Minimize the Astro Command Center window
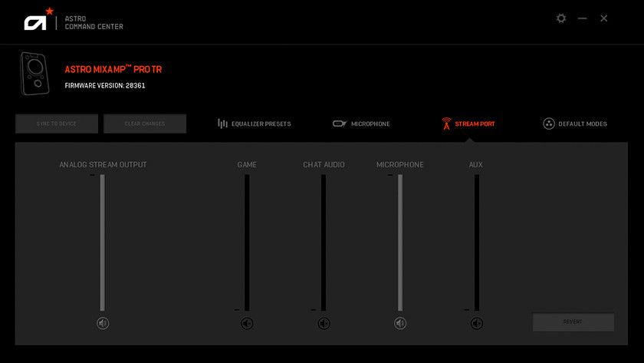Screen dimensions: 644x363 pyautogui.click(x=583, y=18)
